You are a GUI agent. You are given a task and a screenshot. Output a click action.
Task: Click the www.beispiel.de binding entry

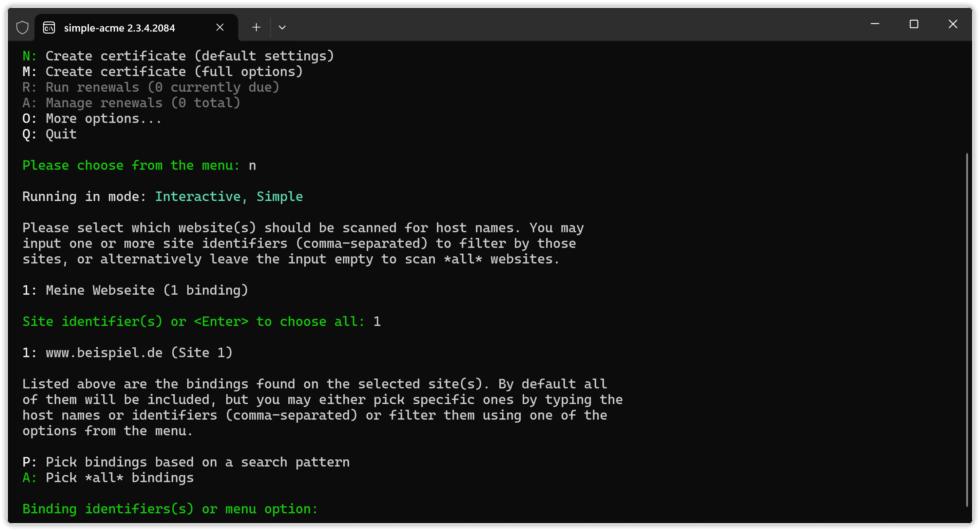(x=128, y=352)
